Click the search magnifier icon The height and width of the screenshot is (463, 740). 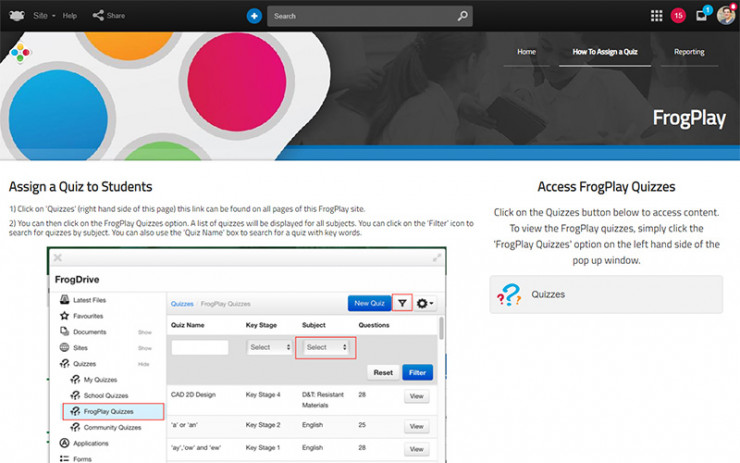[x=462, y=16]
